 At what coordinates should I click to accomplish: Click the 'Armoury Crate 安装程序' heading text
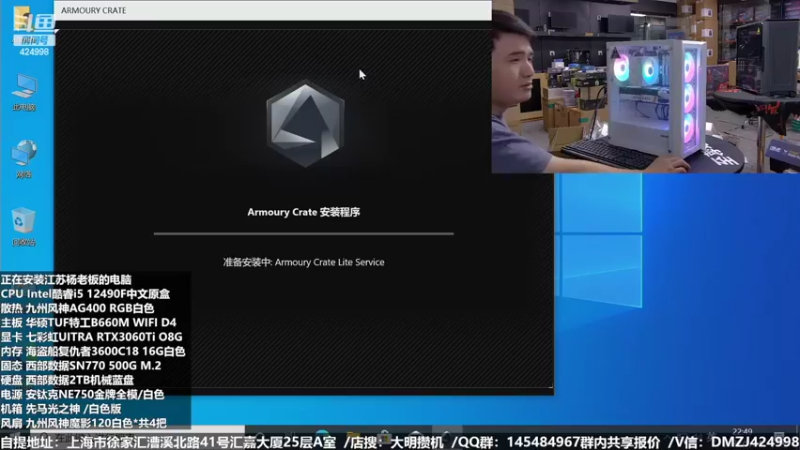pos(304,212)
